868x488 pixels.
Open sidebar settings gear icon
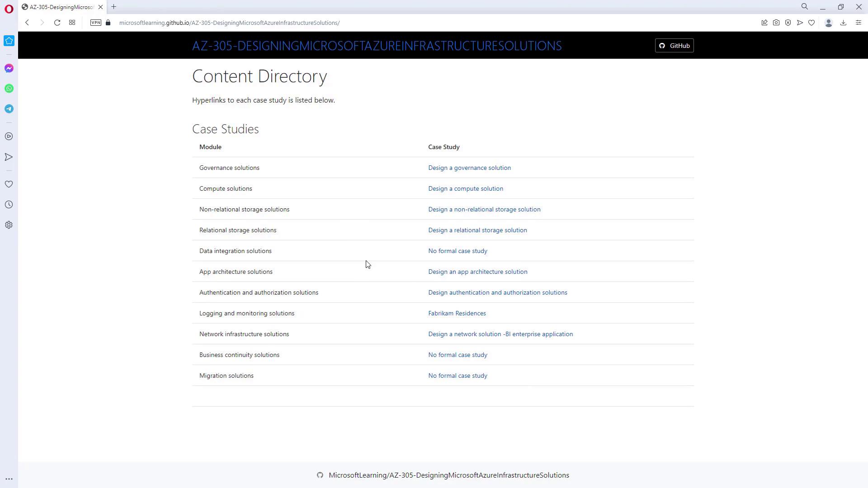pyautogui.click(x=9, y=225)
